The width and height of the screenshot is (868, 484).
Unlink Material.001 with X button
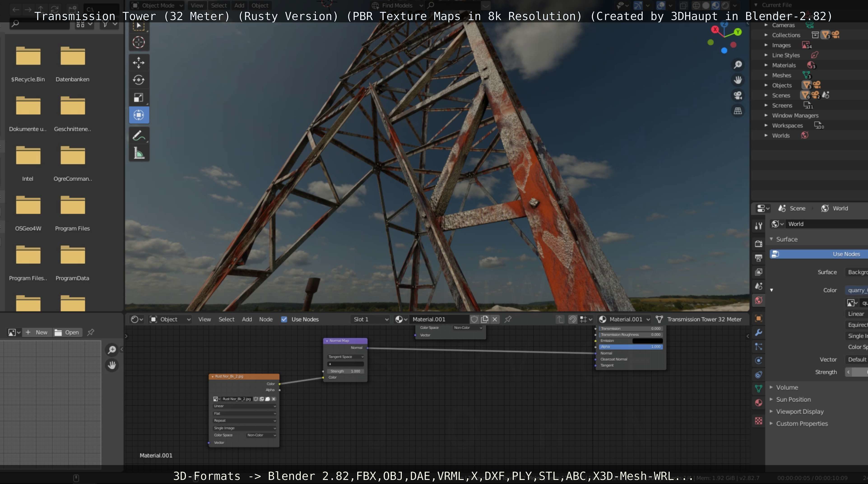tap(495, 319)
